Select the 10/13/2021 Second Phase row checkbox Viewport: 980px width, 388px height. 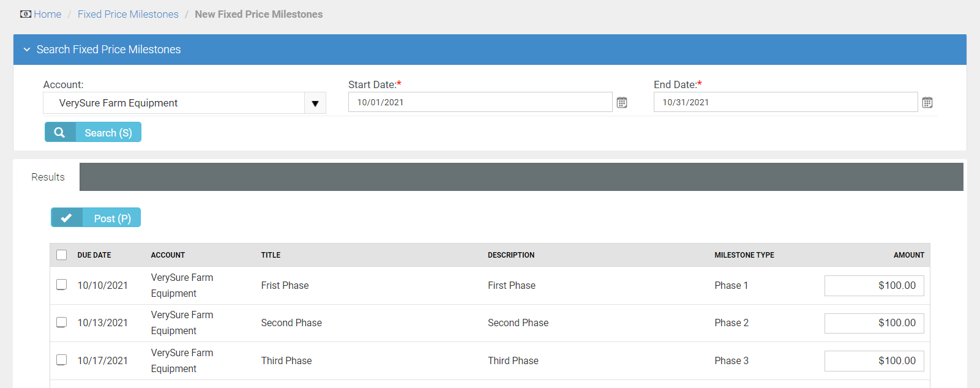click(62, 322)
